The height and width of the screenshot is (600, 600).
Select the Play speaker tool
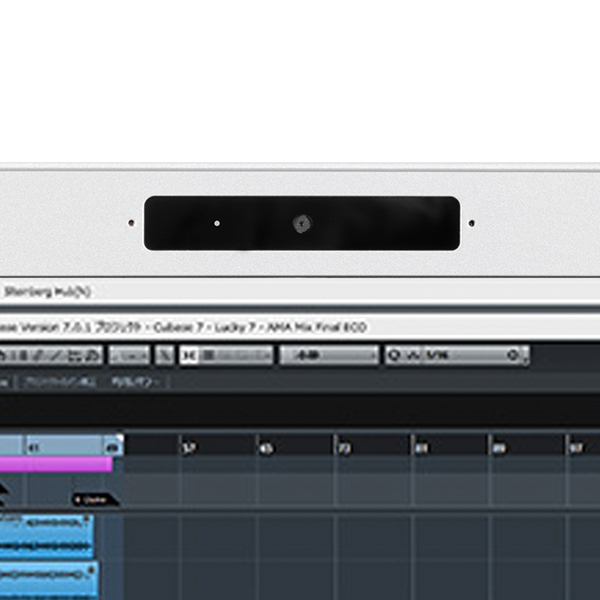tap(92, 356)
